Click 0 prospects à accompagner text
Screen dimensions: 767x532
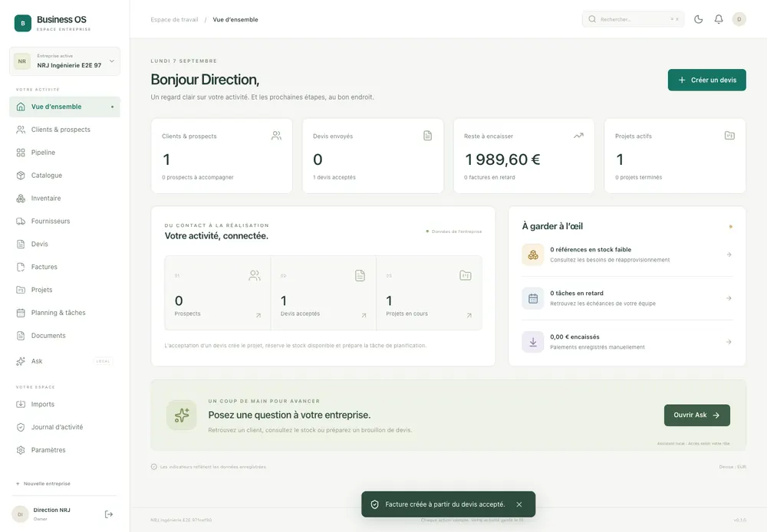pos(198,178)
